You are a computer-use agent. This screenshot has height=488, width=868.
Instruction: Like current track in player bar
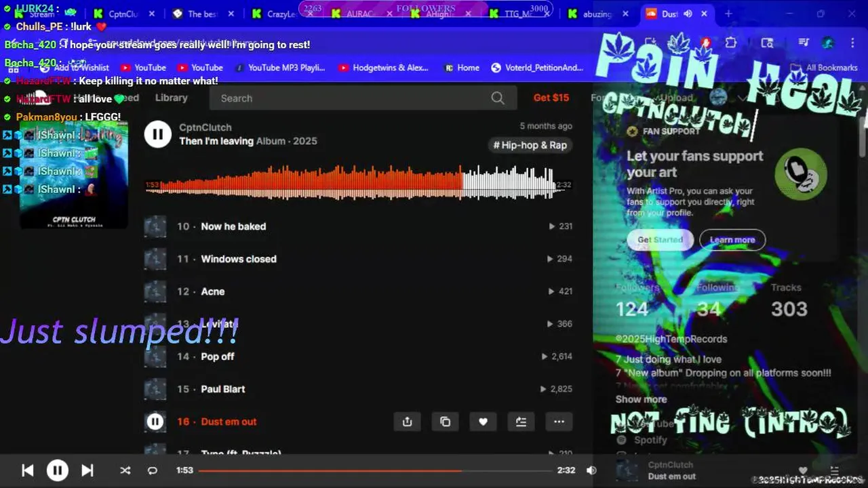[804, 470]
